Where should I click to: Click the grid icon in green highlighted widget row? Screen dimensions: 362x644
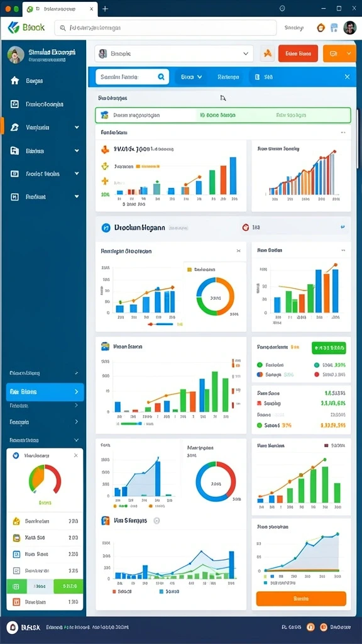[16, 587]
